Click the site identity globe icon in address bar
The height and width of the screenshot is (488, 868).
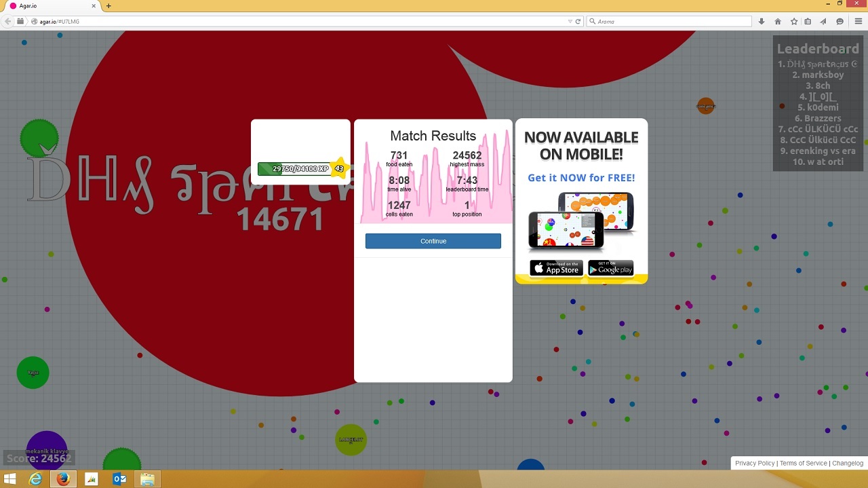34,21
